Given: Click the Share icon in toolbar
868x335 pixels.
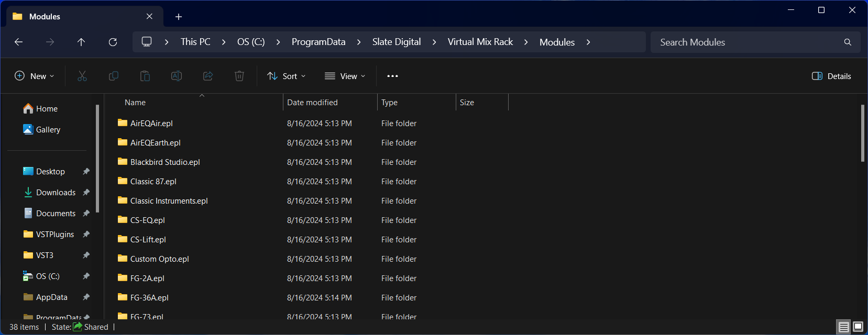Looking at the screenshot, I should (208, 76).
